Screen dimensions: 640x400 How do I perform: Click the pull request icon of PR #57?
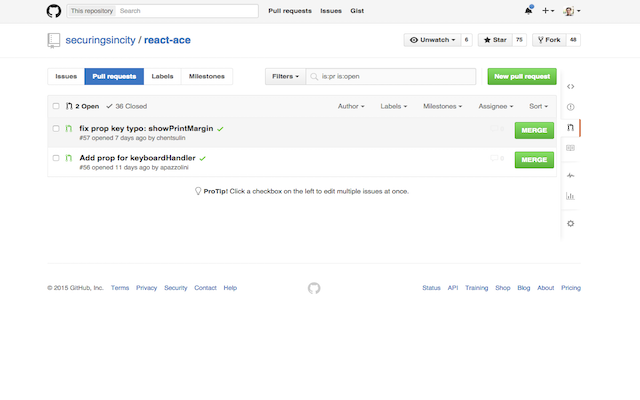[69, 128]
